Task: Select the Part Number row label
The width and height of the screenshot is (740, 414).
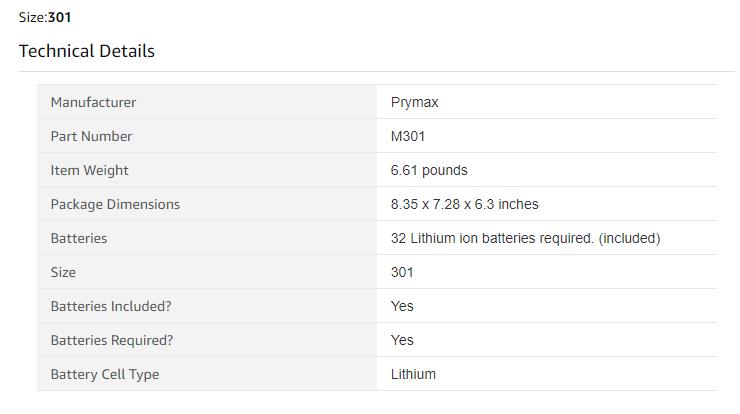Action: [x=91, y=136]
